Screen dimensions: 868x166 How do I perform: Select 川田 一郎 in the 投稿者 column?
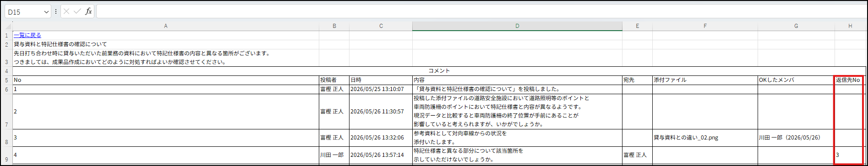click(334, 155)
